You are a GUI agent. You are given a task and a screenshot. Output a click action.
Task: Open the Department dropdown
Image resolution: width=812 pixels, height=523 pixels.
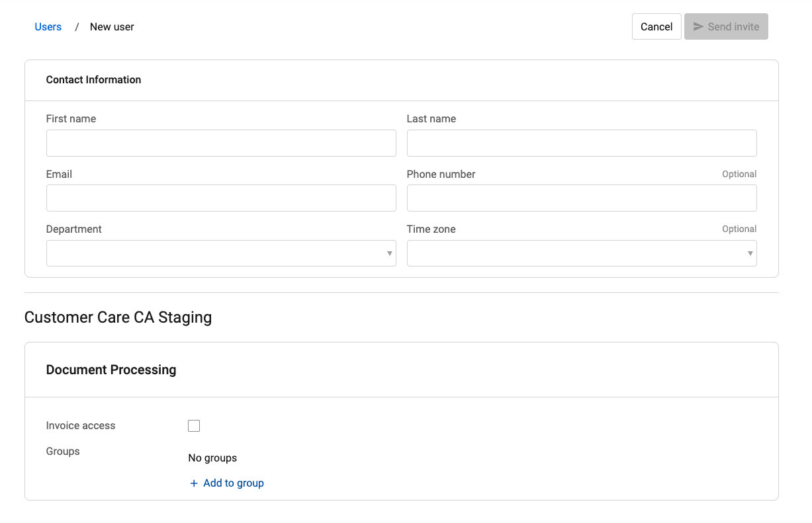[x=221, y=253]
